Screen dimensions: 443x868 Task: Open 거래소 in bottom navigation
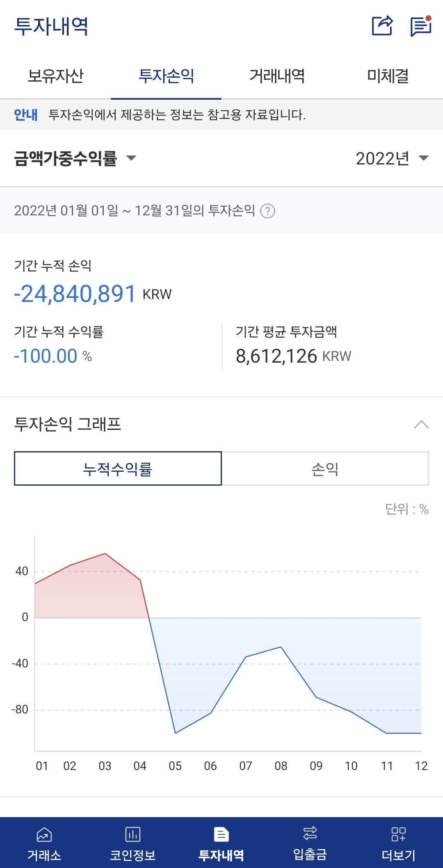(44, 843)
